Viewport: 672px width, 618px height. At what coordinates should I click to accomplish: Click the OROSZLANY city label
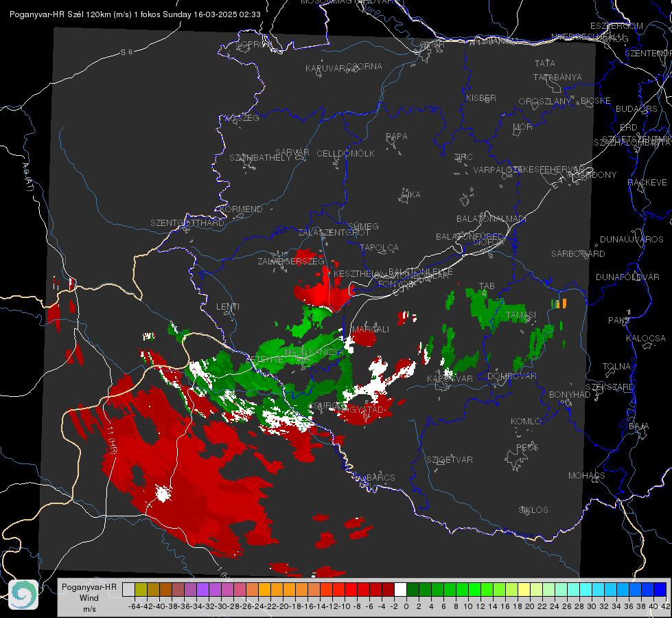point(545,101)
